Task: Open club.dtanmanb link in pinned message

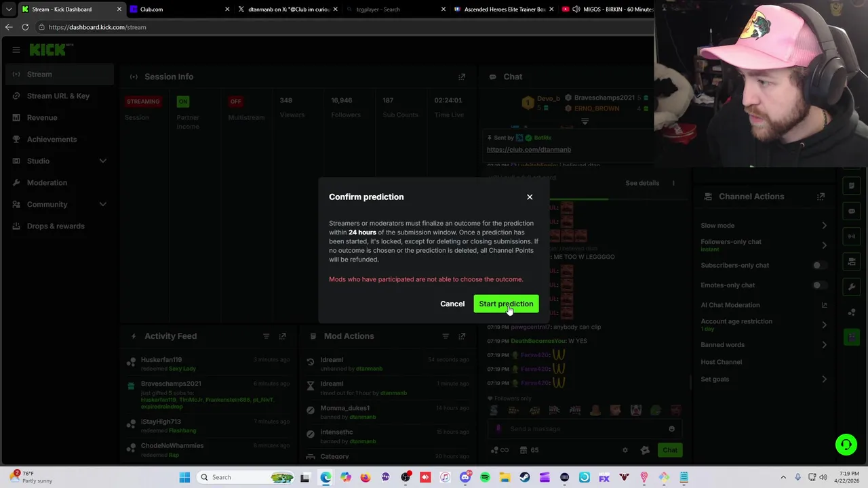Action: coord(529,150)
